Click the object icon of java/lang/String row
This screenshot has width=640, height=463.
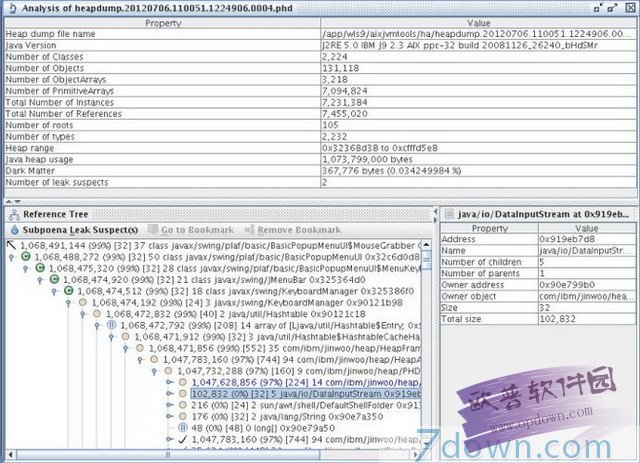183,417
